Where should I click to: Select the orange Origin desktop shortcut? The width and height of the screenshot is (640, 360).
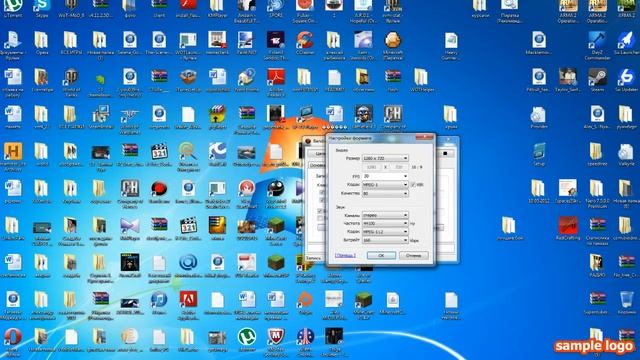tap(304, 303)
